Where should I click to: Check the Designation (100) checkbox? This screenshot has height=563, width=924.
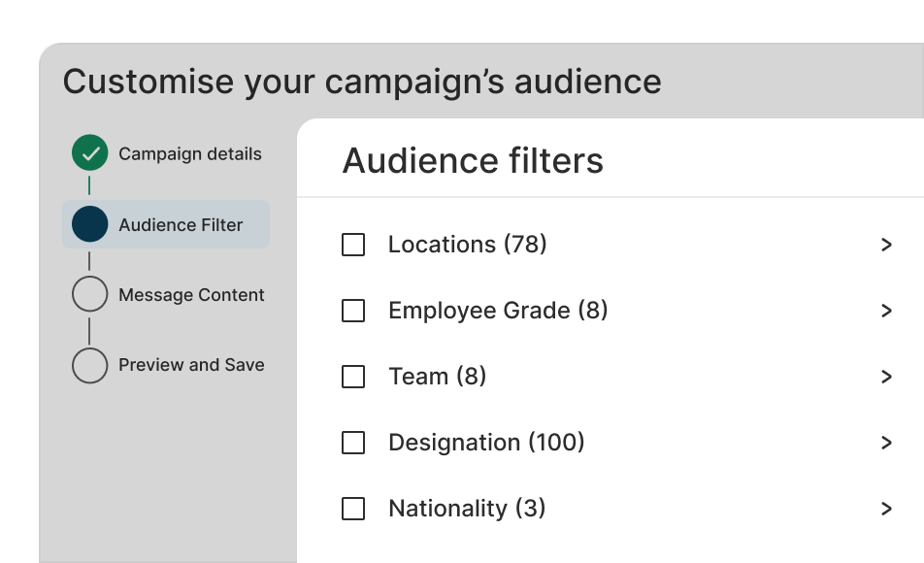(x=353, y=443)
